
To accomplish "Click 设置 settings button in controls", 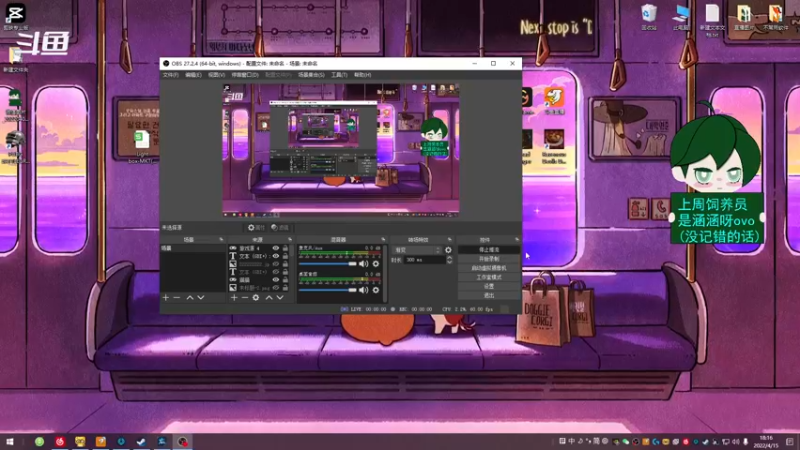I will (x=489, y=286).
